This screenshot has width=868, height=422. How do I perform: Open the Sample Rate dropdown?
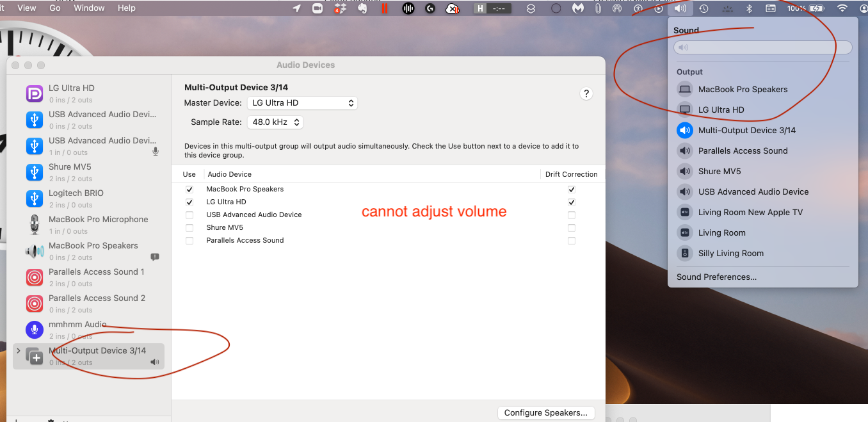(x=275, y=122)
